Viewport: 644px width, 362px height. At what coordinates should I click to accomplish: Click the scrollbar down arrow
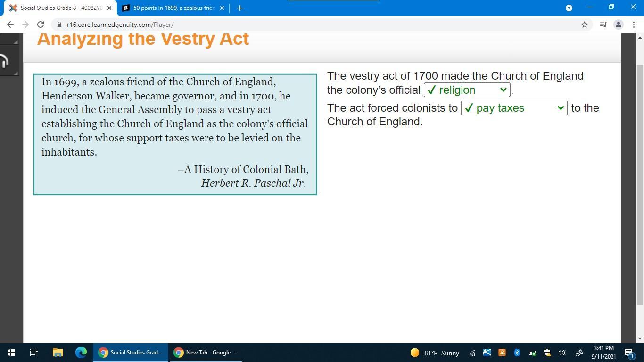pyautogui.click(x=640, y=339)
